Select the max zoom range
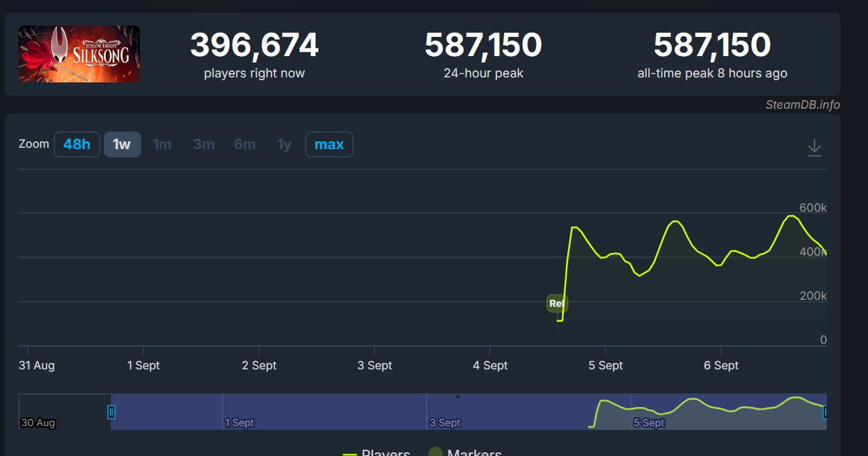This screenshot has height=456, width=868. tap(329, 144)
